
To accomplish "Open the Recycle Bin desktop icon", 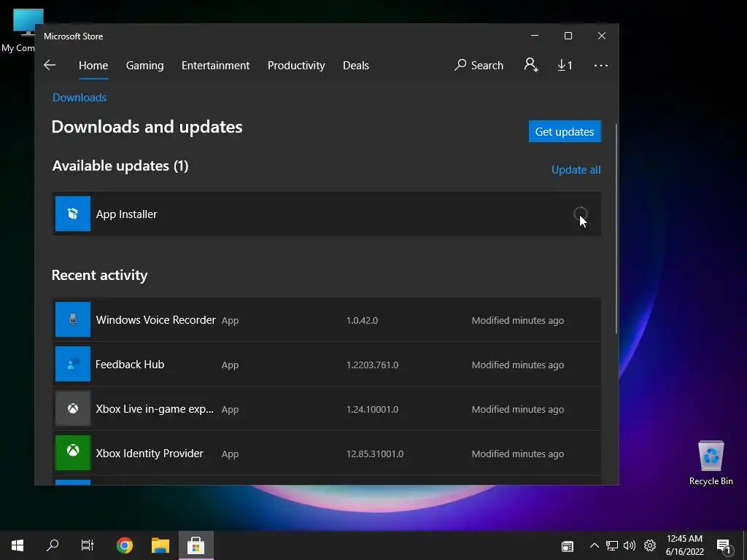I will [711, 463].
